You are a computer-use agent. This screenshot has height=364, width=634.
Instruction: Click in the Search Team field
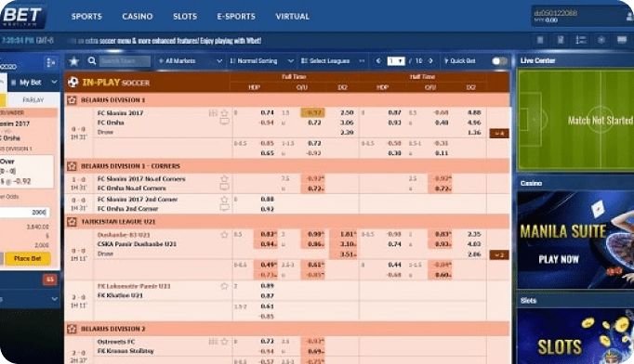(x=125, y=61)
